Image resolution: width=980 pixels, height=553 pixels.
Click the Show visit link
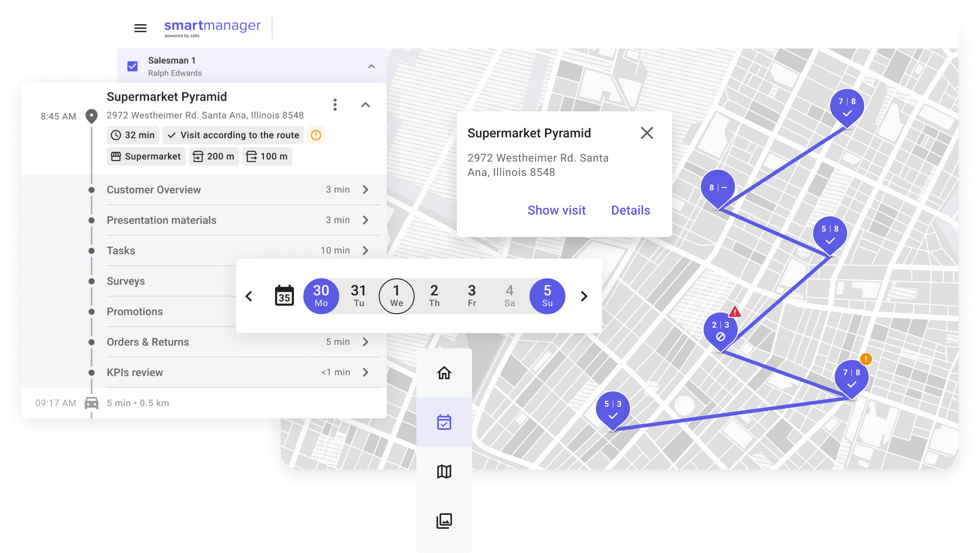click(556, 210)
